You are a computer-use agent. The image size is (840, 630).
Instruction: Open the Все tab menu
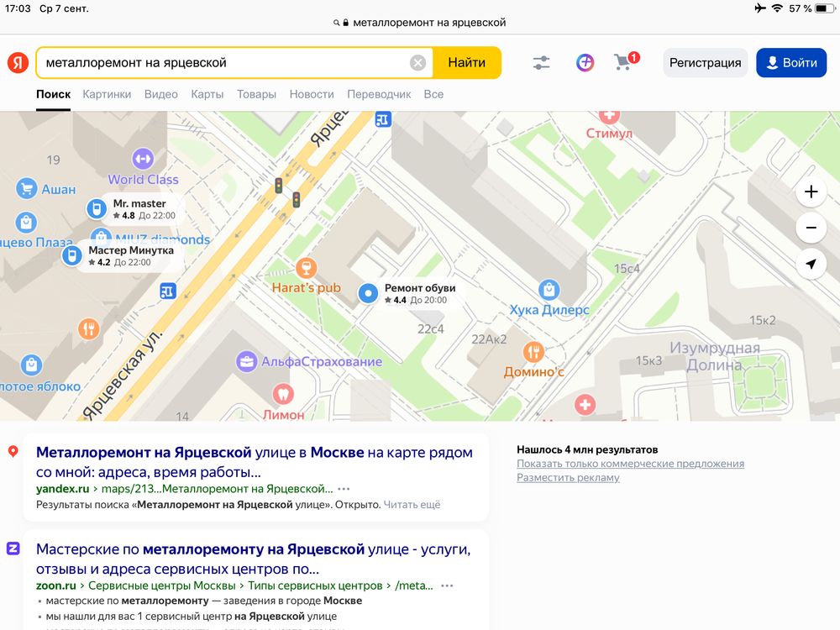tap(433, 94)
